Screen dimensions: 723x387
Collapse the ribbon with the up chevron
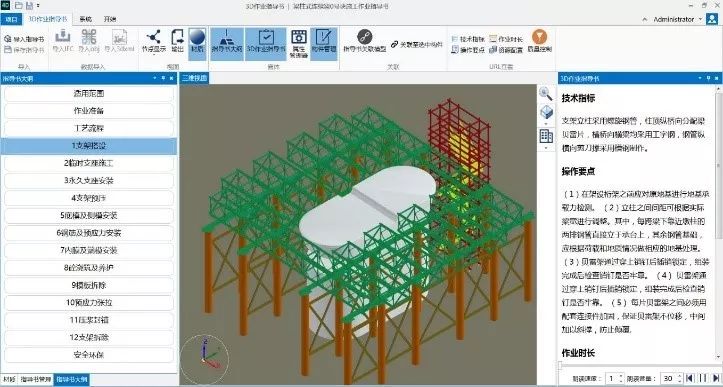[x=645, y=19]
